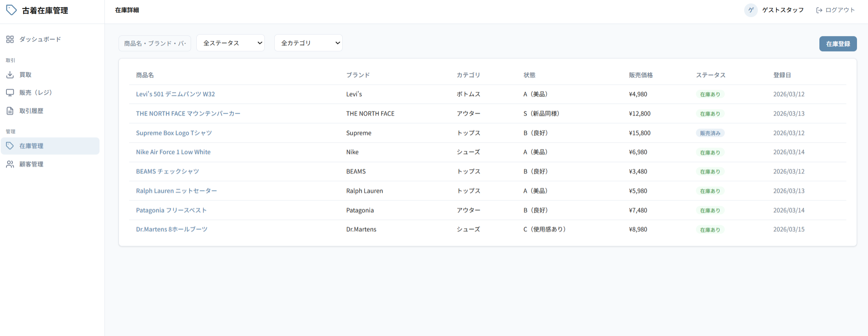Image resolution: width=868 pixels, height=336 pixels.
Task: Click the 在庫管理 tag icon
Action: point(10,146)
